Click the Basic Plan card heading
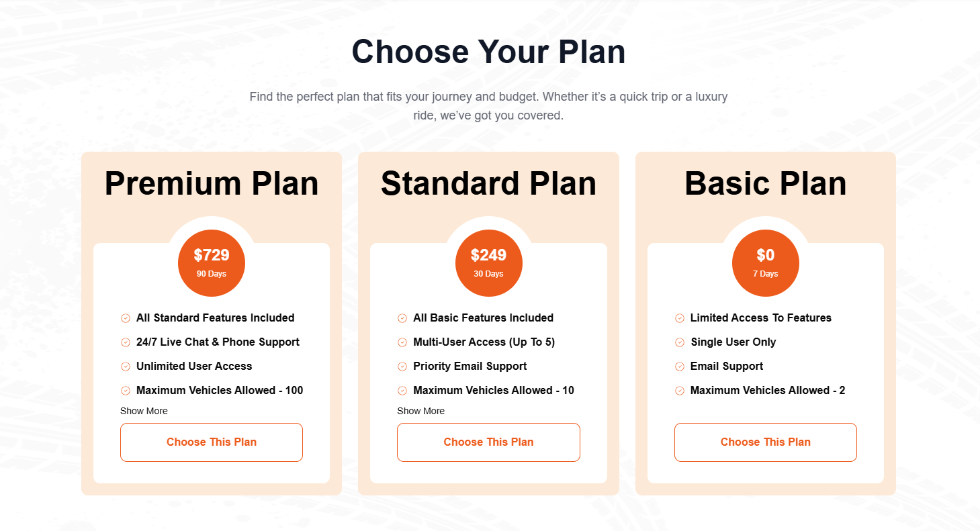980x531 pixels. coord(765,183)
